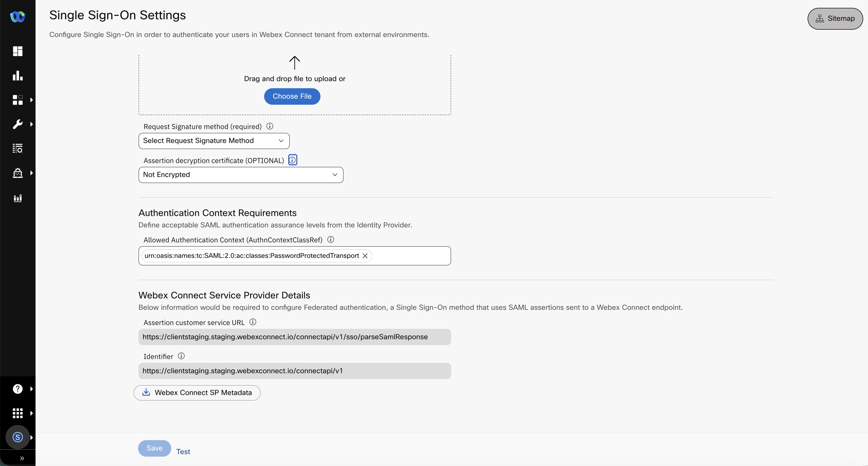Screen dimensions: 868x466
Task: Click the Test link
Action: 183,452
